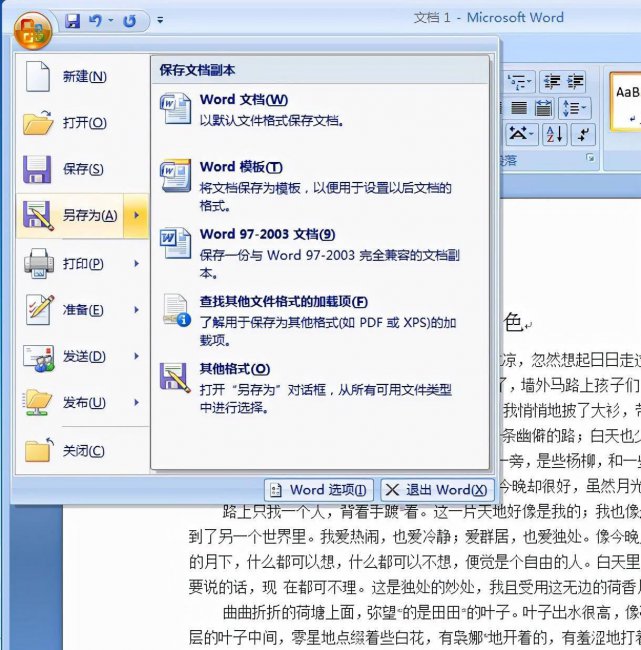Screen dimensions: 641x650
Task: Select 另存为(A) in the Office menu
Action: pyautogui.click(x=70, y=216)
